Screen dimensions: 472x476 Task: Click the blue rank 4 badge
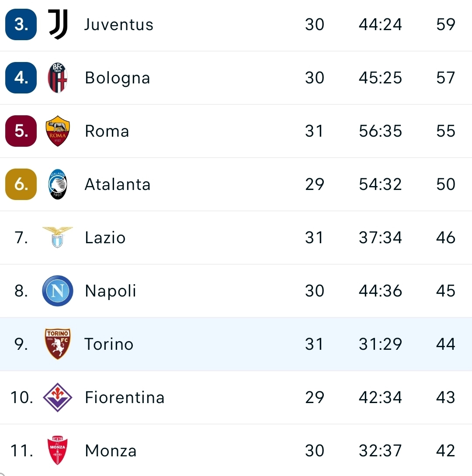pyautogui.click(x=21, y=78)
